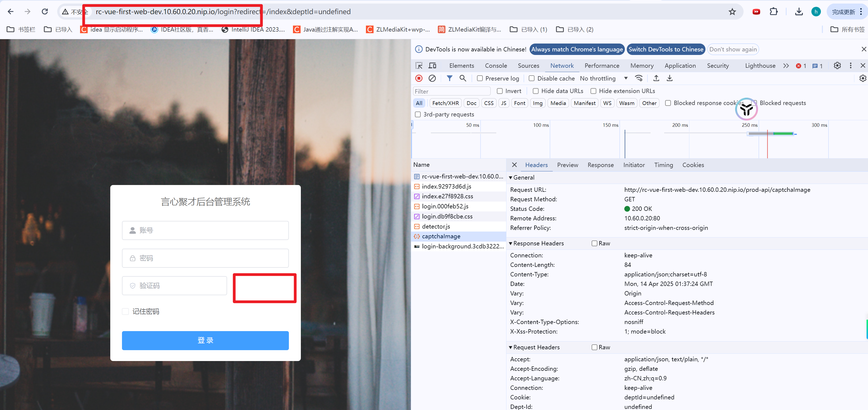The image size is (868, 410).
Task: Bookmark this page with star icon
Action: pos(732,12)
